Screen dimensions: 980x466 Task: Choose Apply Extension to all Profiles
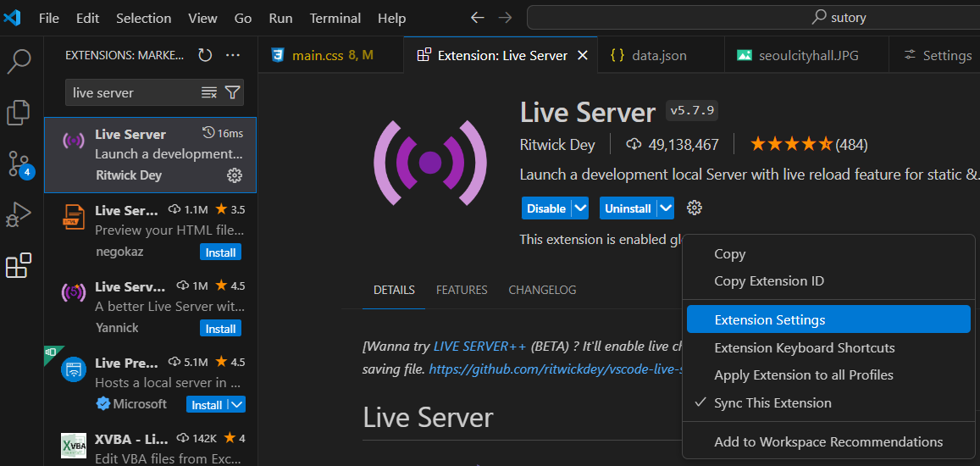(828, 375)
